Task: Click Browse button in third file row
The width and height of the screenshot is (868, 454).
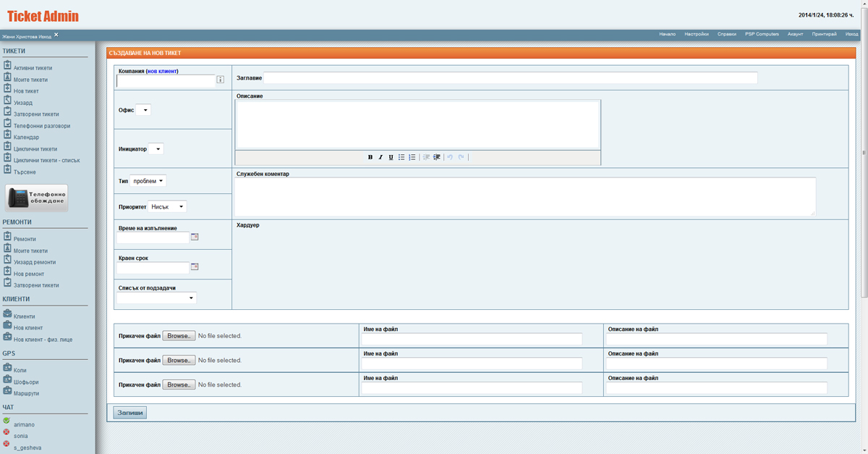Action: pyautogui.click(x=179, y=384)
